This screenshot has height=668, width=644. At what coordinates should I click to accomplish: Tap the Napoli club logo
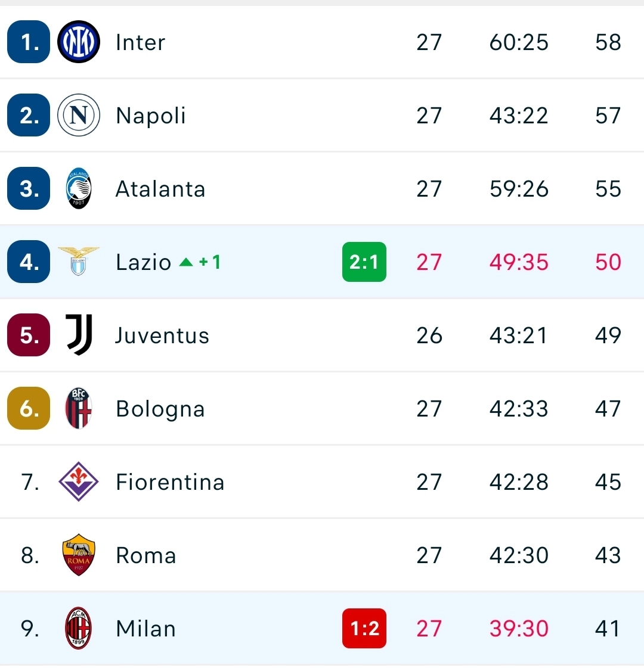(x=79, y=115)
